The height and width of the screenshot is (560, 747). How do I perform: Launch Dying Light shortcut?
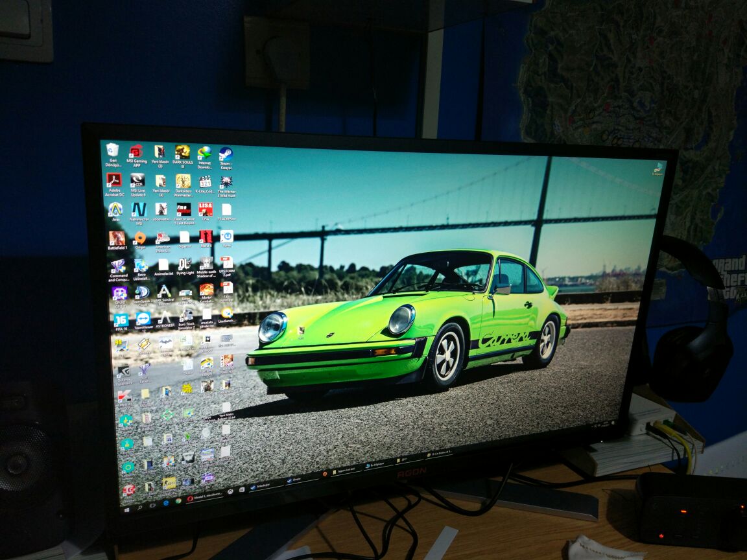pyautogui.click(x=185, y=266)
